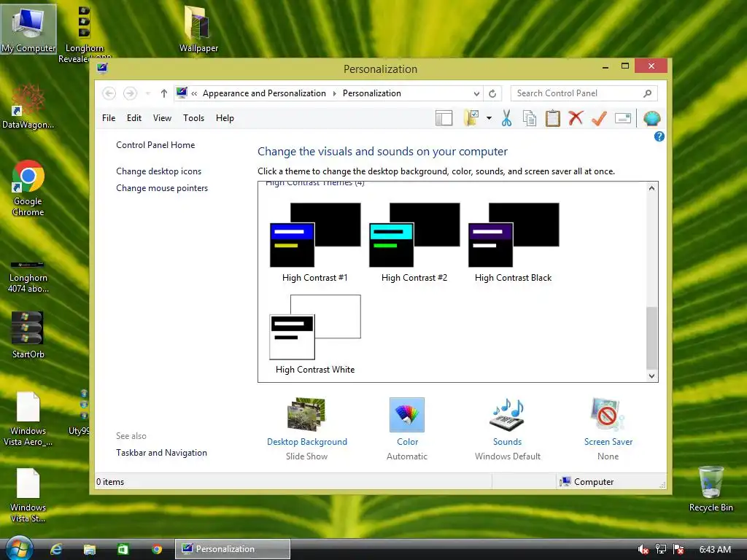Screen dimensions: 747x560
Task: Open the View menu
Action: pyautogui.click(x=162, y=118)
